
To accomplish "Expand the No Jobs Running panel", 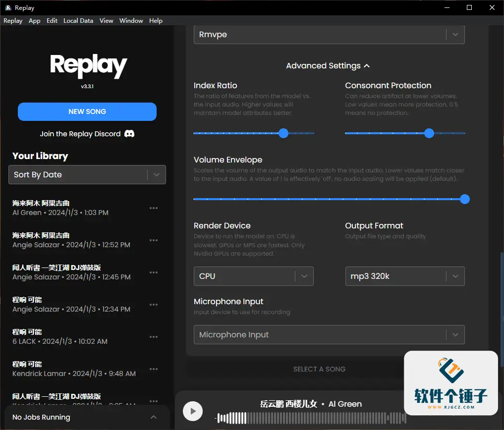I will pyautogui.click(x=154, y=417).
